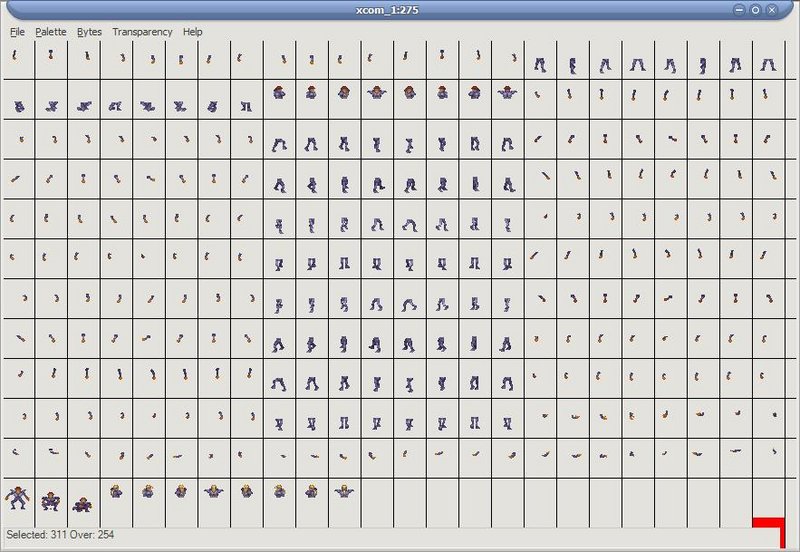Select the crouching soldier sprite beside the standing one
This screenshot has width=800, height=552.
click(51, 501)
